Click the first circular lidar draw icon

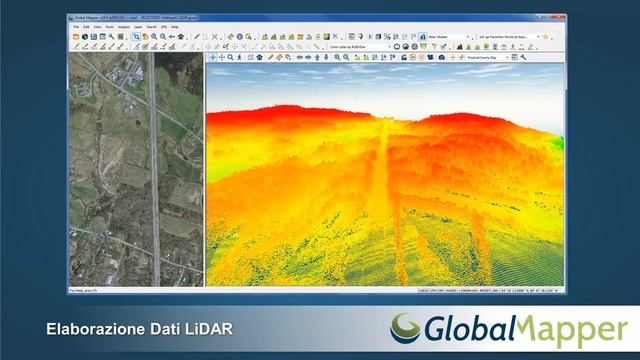click(397, 47)
